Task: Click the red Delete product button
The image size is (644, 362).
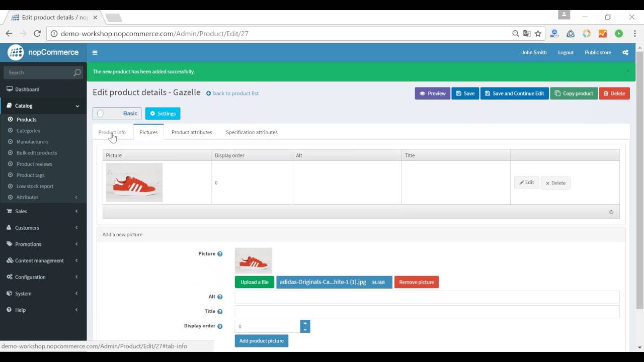Action: point(614,94)
